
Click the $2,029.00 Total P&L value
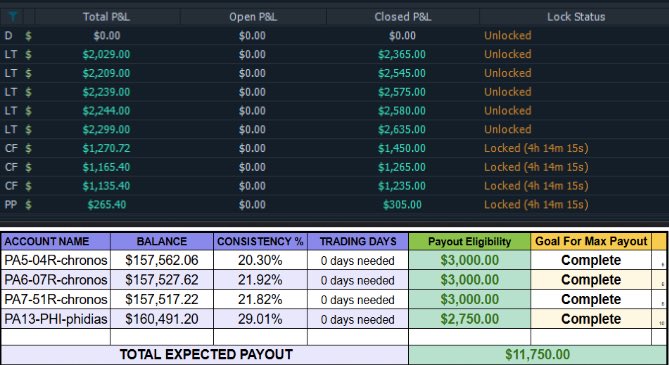pos(106,55)
